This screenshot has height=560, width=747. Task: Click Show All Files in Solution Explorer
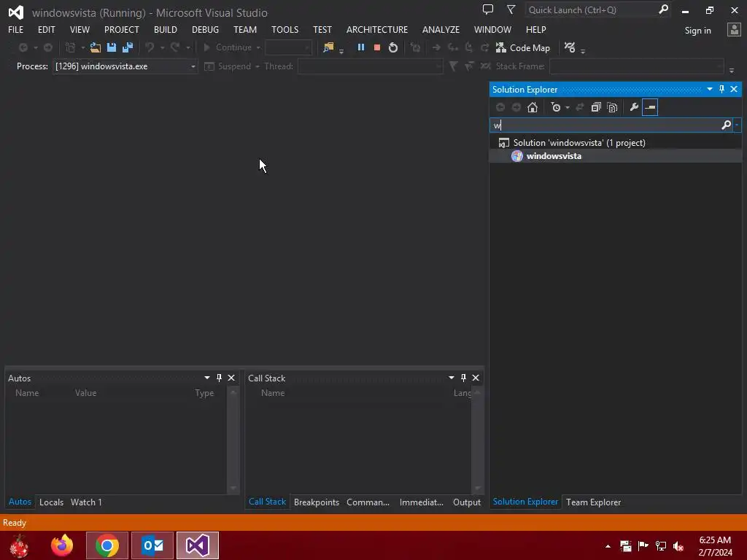(x=612, y=108)
